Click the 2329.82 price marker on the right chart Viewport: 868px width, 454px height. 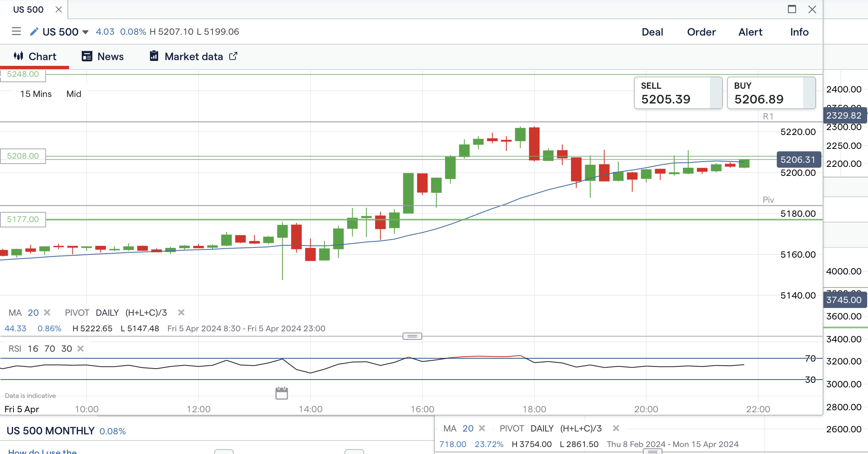coord(844,115)
